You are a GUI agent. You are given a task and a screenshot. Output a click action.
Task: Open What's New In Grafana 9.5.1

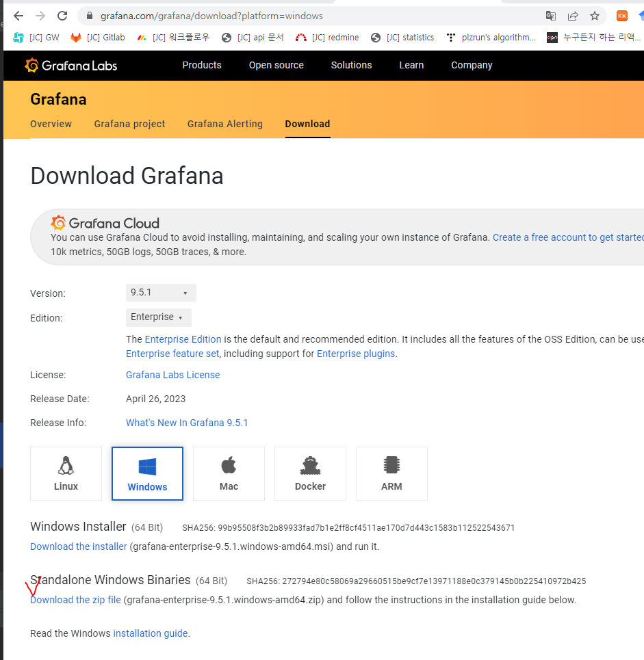click(187, 423)
